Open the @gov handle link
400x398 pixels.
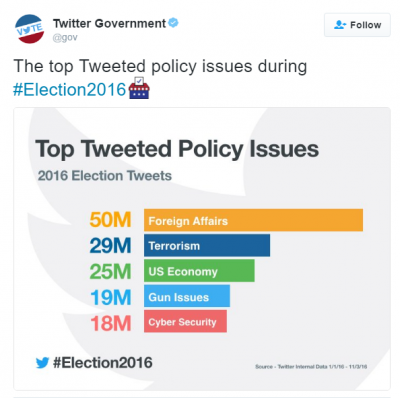pyautogui.click(x=65, y=37)
